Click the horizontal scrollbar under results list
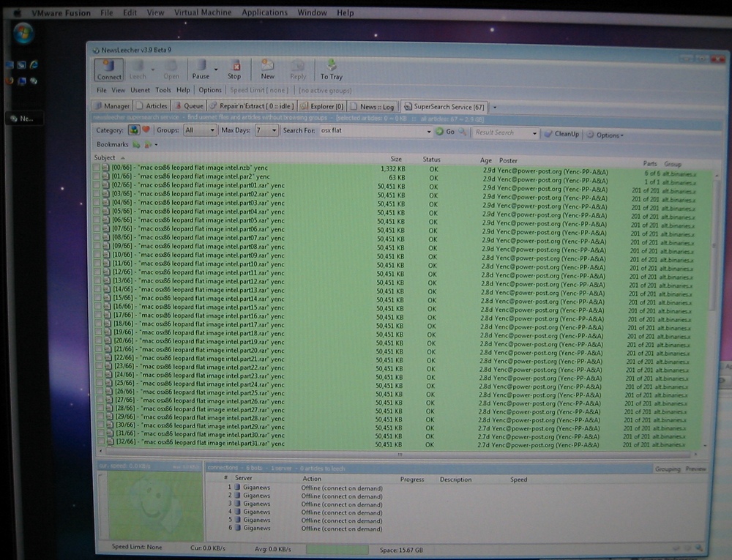This screenshot has height=560, width=732. (x=399, y=453)
